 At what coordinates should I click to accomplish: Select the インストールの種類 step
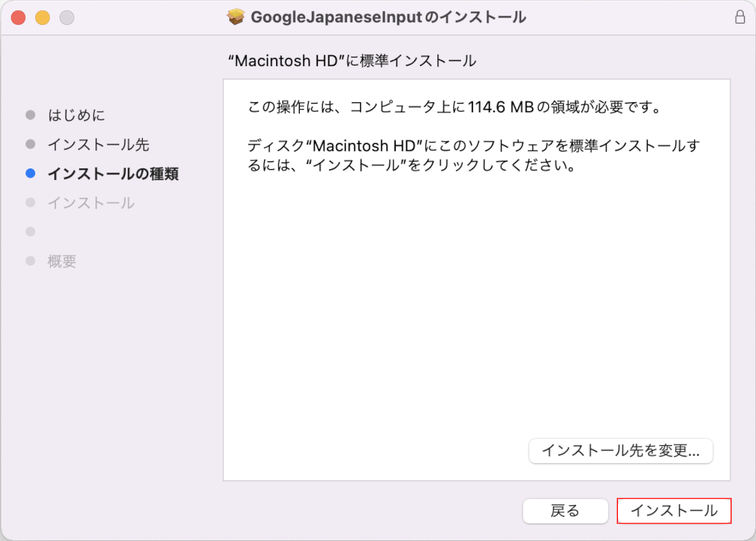click(x=113, y=173)
